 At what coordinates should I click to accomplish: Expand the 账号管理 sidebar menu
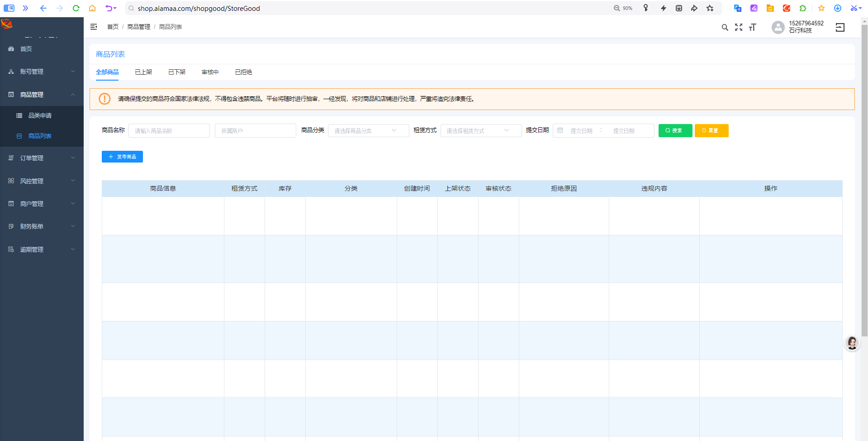[x=42, y=72]
